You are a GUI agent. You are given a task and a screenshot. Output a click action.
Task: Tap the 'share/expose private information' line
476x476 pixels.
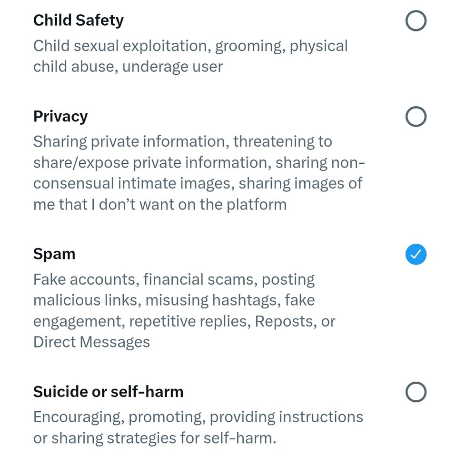point(199,163)
